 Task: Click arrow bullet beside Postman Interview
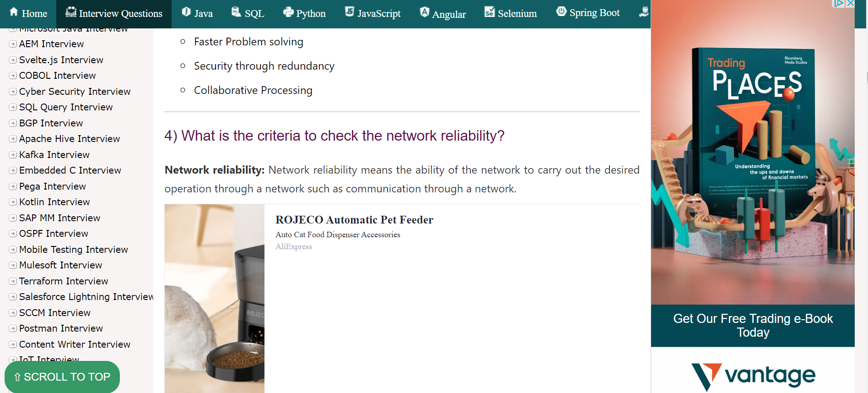click(13, 328)
